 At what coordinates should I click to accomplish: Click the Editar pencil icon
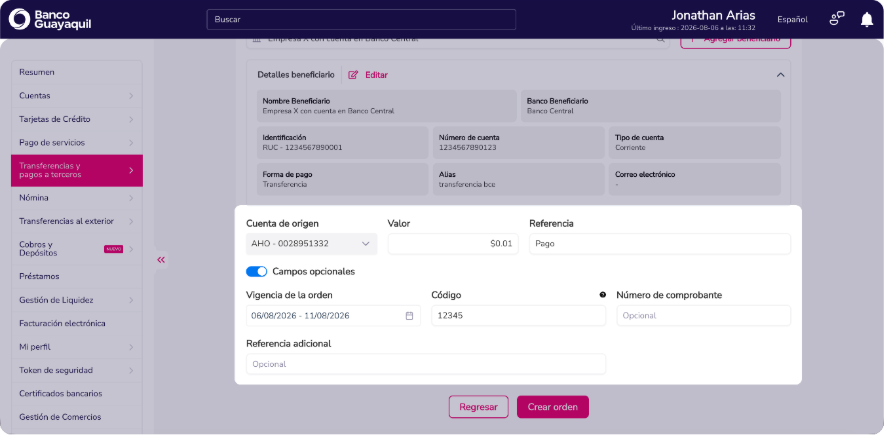[x=353, y=74]
